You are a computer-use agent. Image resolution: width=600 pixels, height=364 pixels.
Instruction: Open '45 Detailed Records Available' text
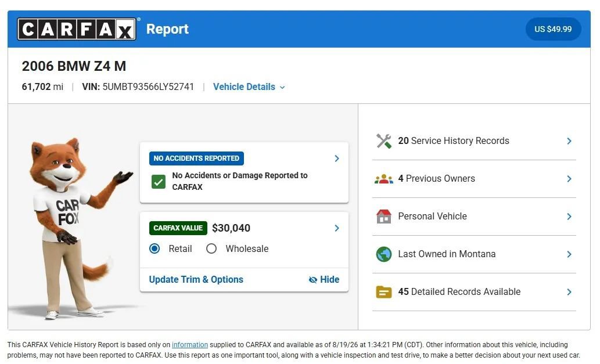pos(459,292)
